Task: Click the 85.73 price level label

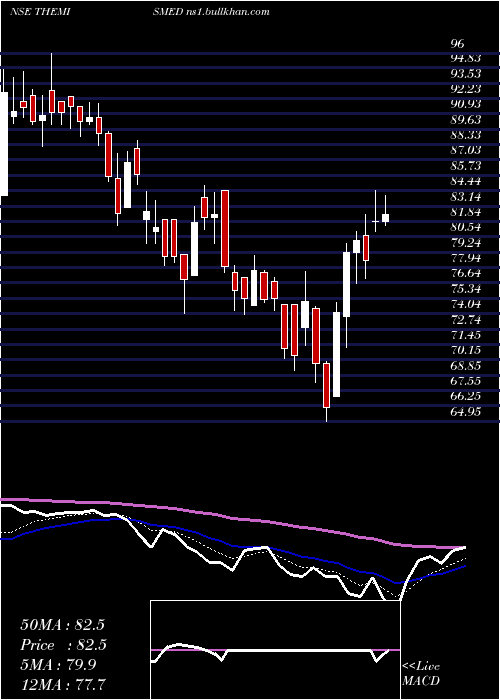Action: click(466, 166)
